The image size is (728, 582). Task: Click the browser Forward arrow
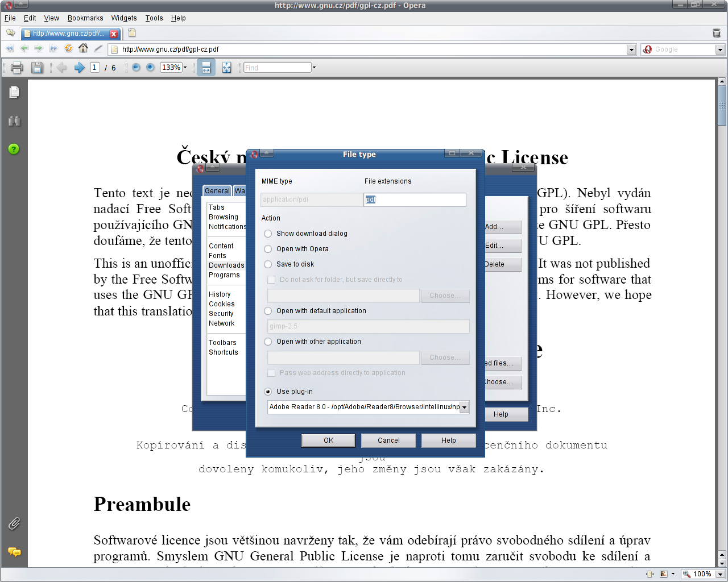tap(39, 49)
